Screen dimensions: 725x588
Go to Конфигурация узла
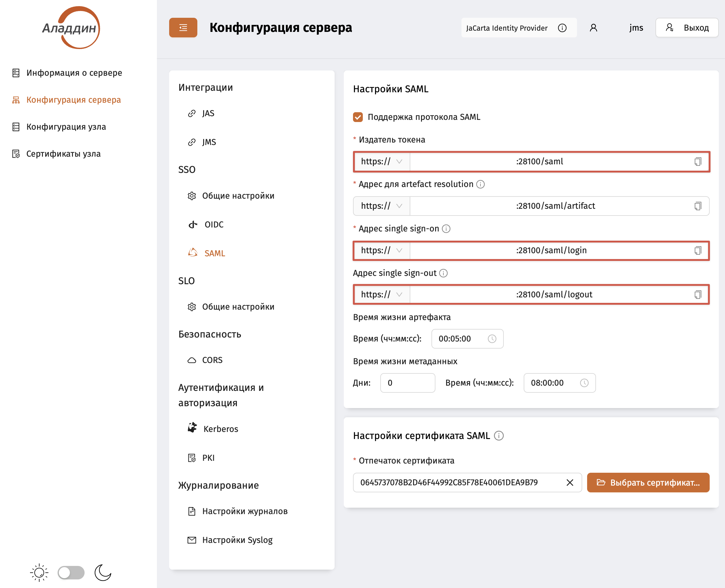tap(59, 127)
